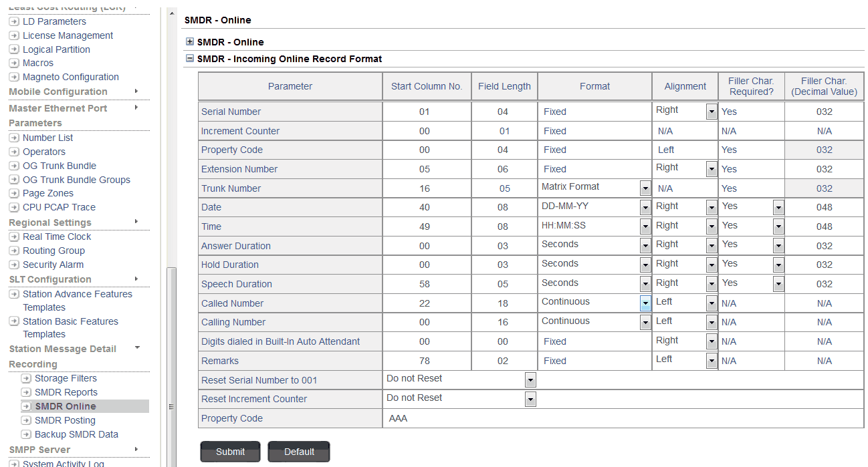This screenshot has width=868, height=467.
Task: Edit Calling Number field length 16
Action: 504,322
